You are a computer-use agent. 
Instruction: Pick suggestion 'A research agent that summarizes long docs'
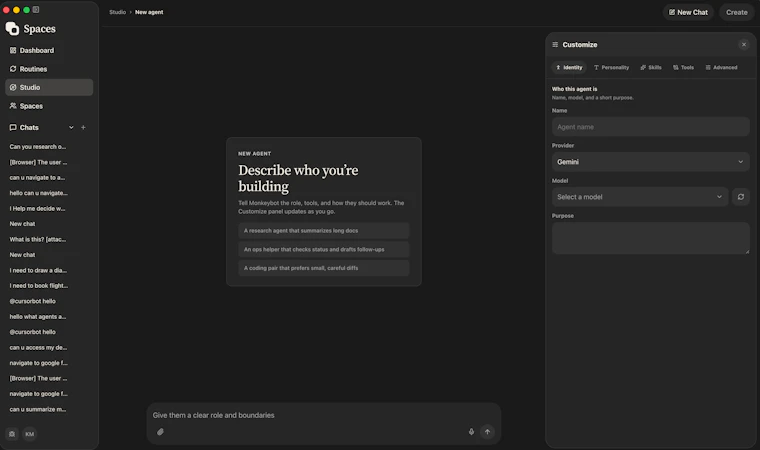[x=324, y=231]
